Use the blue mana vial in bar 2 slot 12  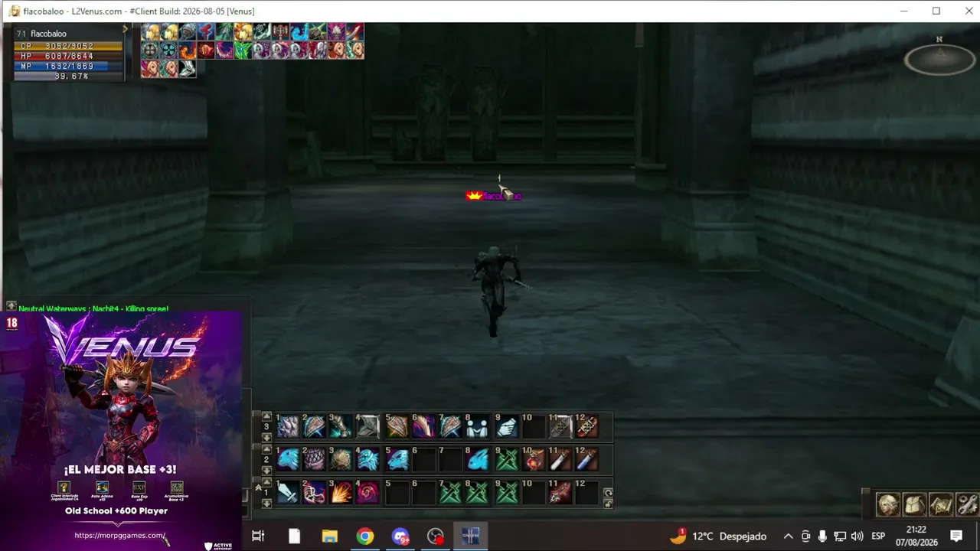(x=586, y=460)
